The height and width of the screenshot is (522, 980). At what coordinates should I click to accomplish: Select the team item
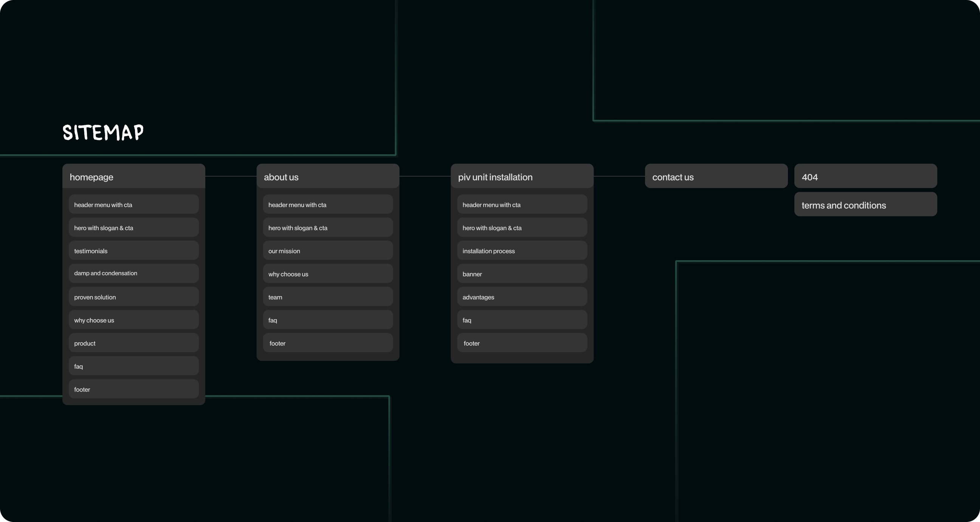pyautogui.click(x=328, y=297)
